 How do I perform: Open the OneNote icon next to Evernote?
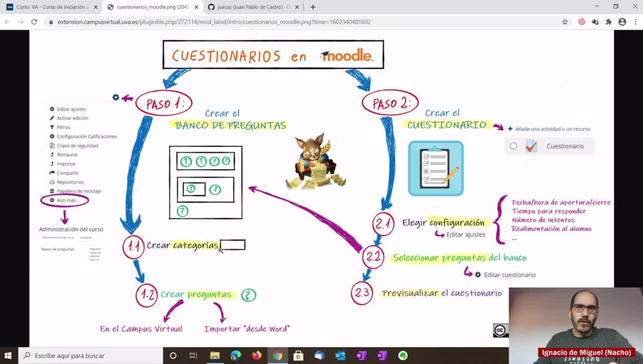pyautogui.click(x=382, y=355)
